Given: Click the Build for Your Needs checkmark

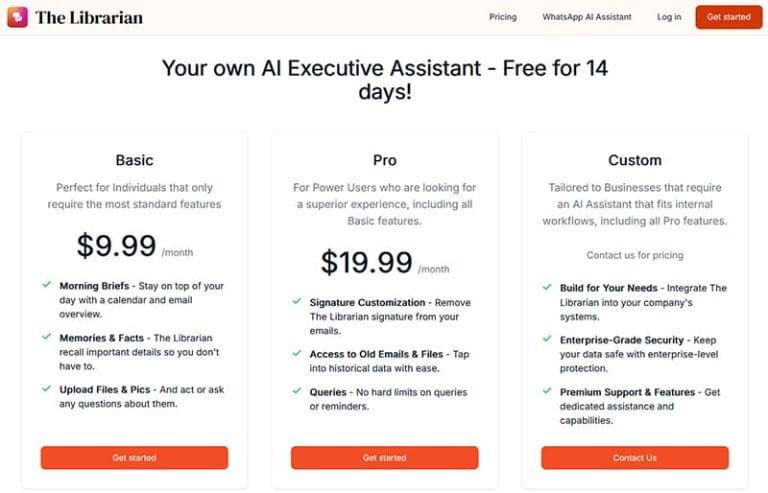Looking at the screenshot, I should [x=547, y=288].
